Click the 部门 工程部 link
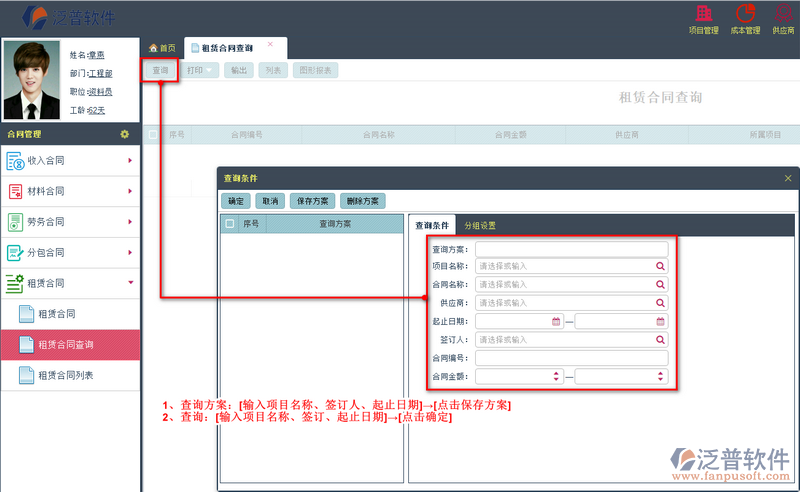800x492 pixels. [x=100, y=73]
